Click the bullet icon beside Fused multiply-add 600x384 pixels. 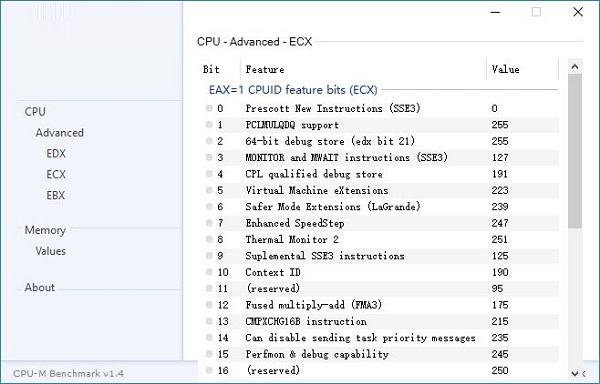pyautogui.click(x=209, y=305)
